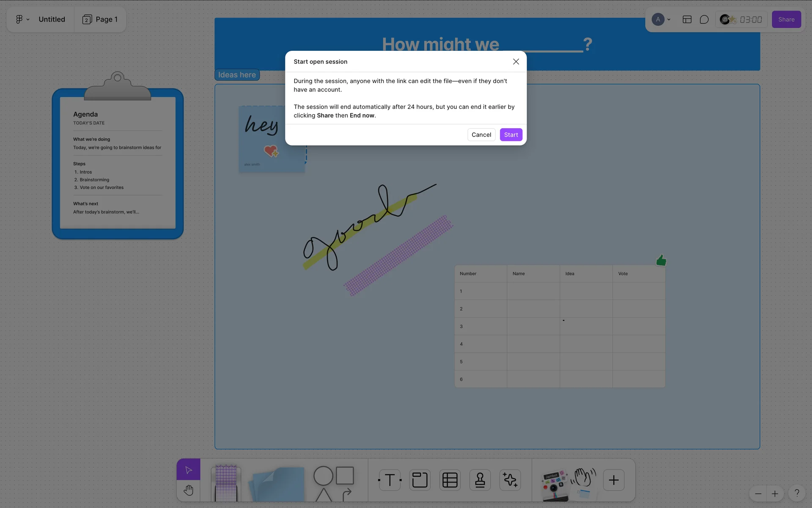Open Page 1 pages selector

click(100, 19)
